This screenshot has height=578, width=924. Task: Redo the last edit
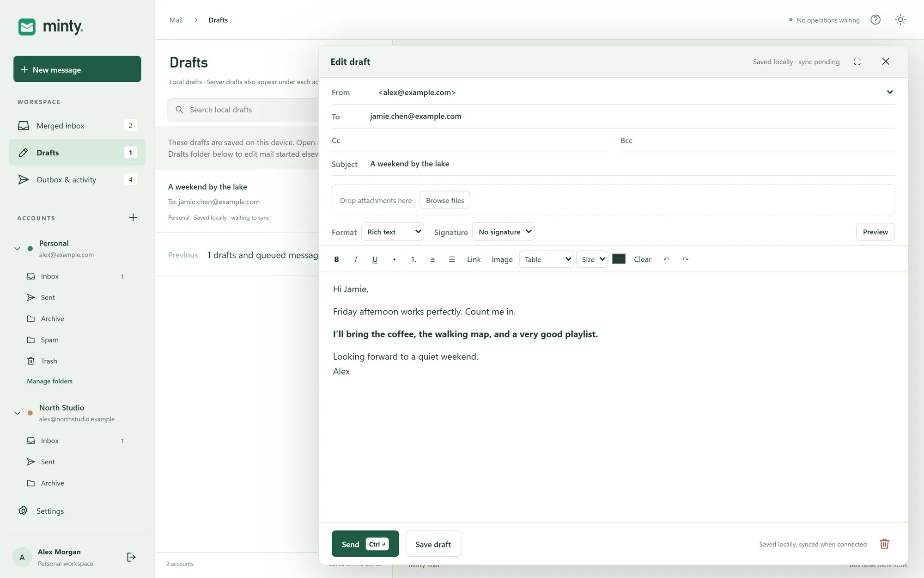686,259
